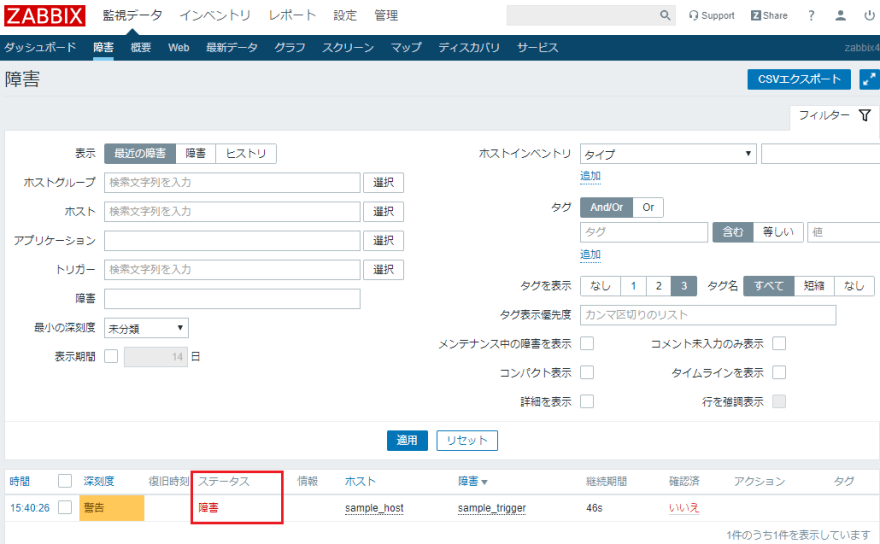The width and height of the screenshot is (880, 544).
Task: Enable 詳細を表示 checkbox
Action: (x=587, y=402)
